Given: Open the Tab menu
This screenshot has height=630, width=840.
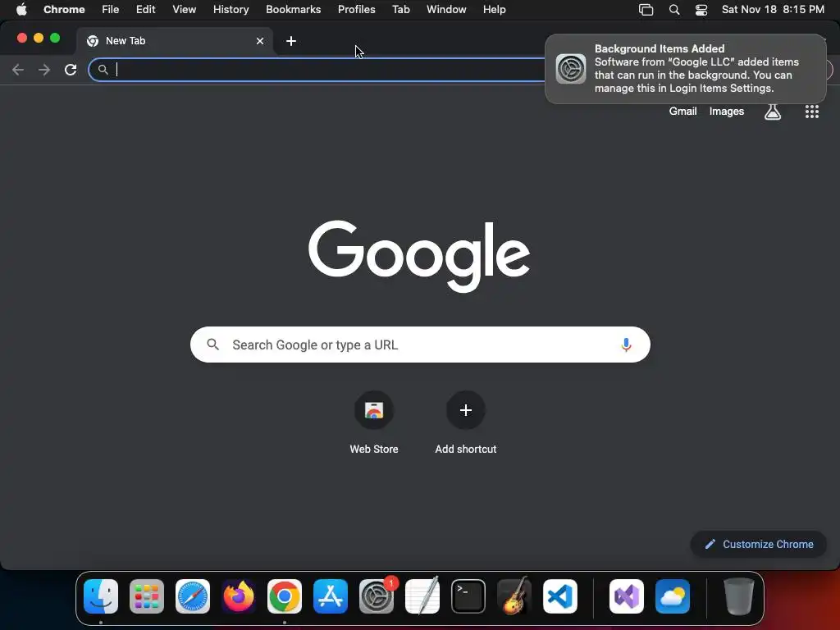Looking at the screenshot, I should coord(400,9).
